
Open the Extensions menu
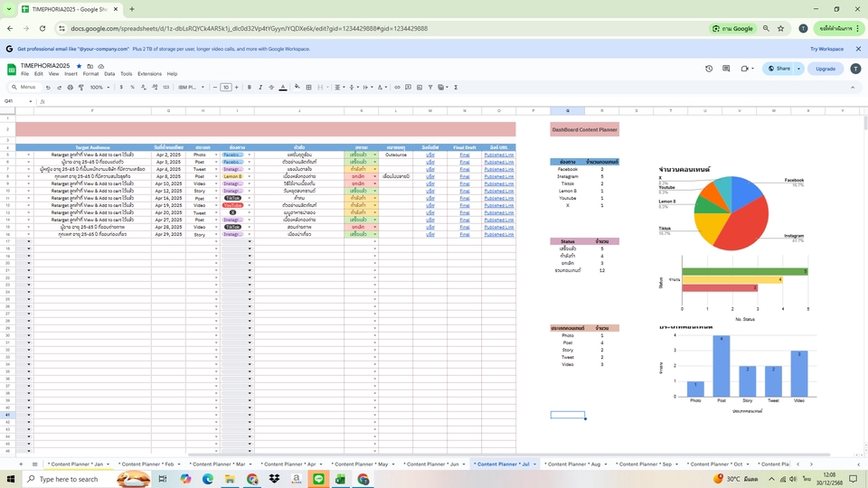click(x=149, y=74)
